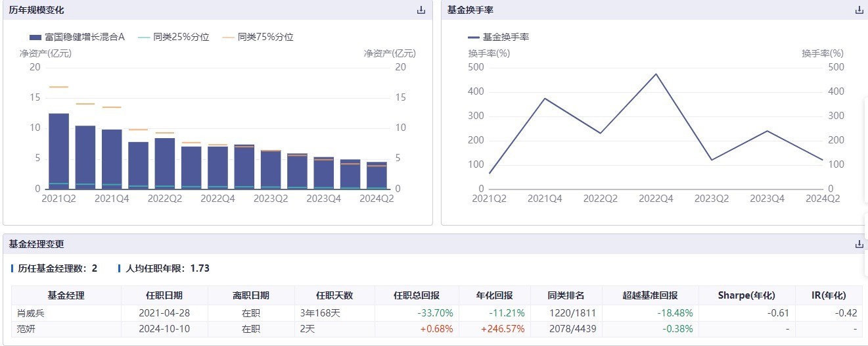Click the 同类排名 column header
This screenshot has width=868, height=346.
(x=566, y=295)
